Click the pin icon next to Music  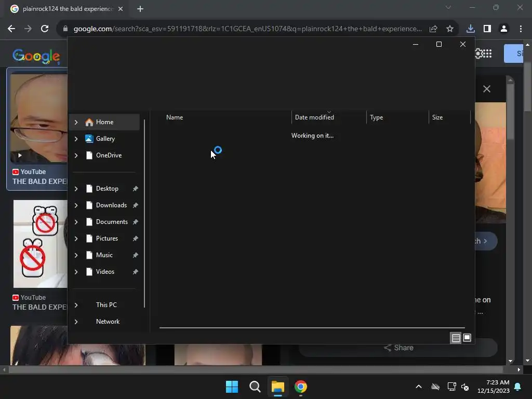136,255
